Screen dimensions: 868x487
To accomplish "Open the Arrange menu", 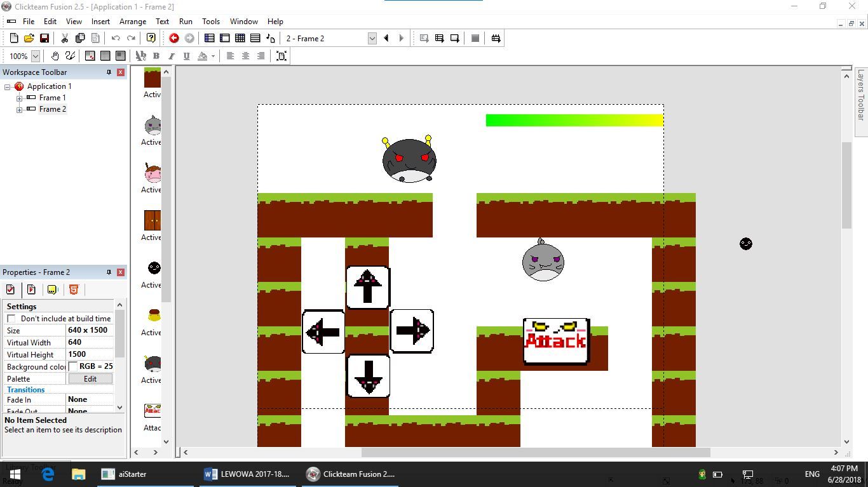I will (x=132, y=21).
